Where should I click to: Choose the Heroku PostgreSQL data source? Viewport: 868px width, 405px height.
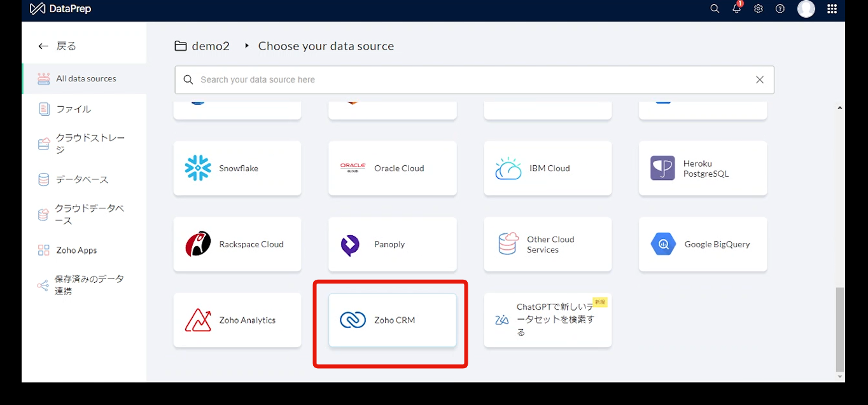coord(703,168)
